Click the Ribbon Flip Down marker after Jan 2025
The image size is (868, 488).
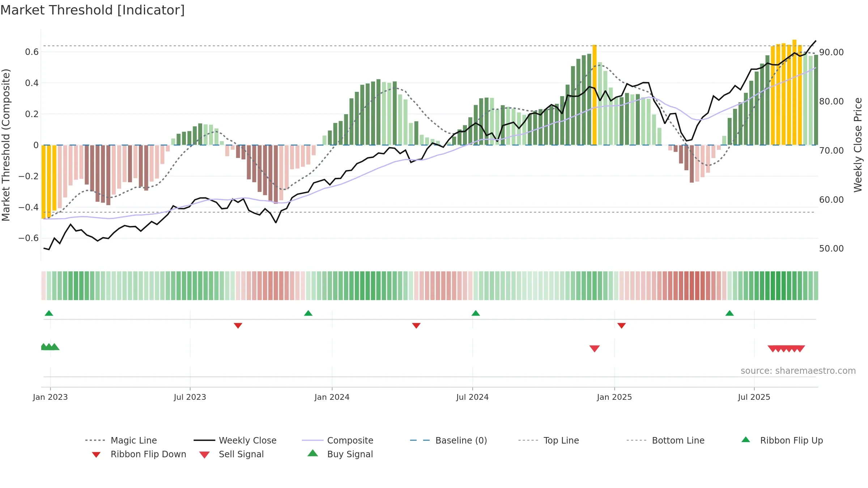pos(622,326)
